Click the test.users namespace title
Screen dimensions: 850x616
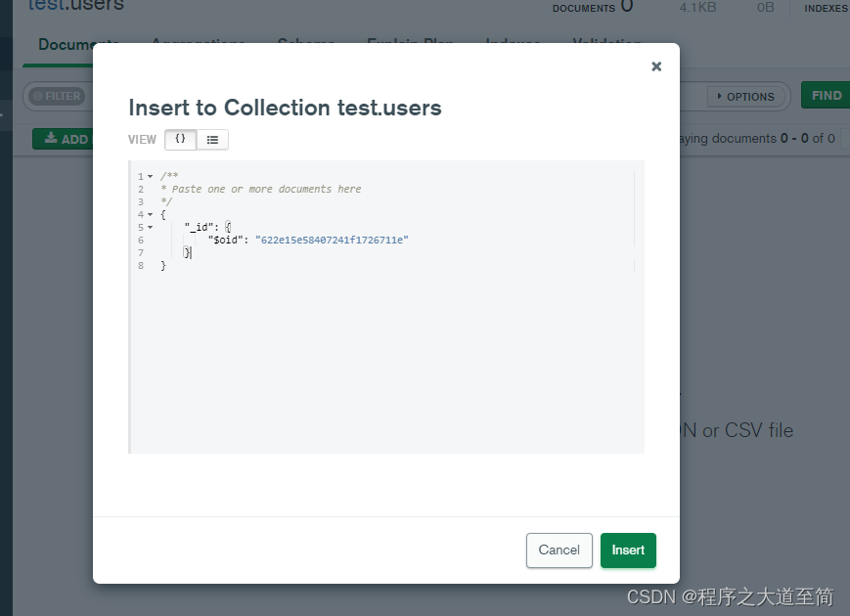[76, 6]
